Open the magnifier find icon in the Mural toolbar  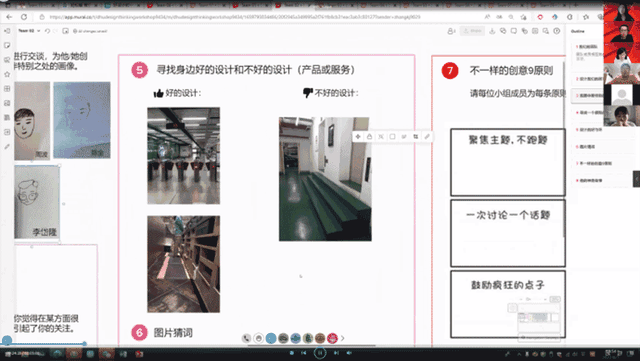pos(546,31)
